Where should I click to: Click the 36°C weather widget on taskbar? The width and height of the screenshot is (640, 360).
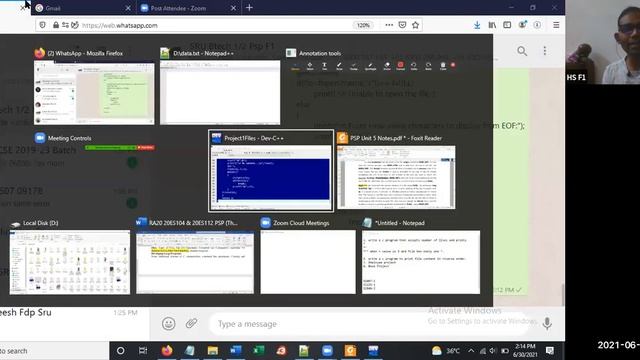445,351
